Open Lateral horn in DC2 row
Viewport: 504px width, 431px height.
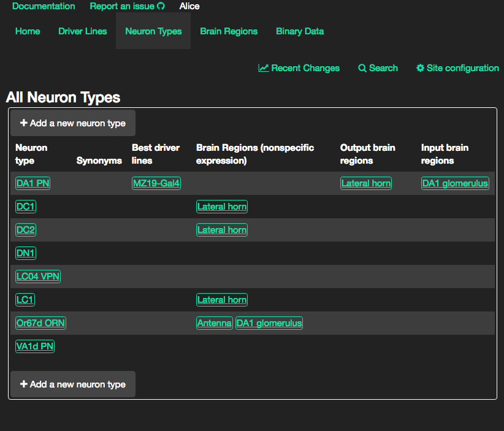pyautogui.click(x=222, y=230)
